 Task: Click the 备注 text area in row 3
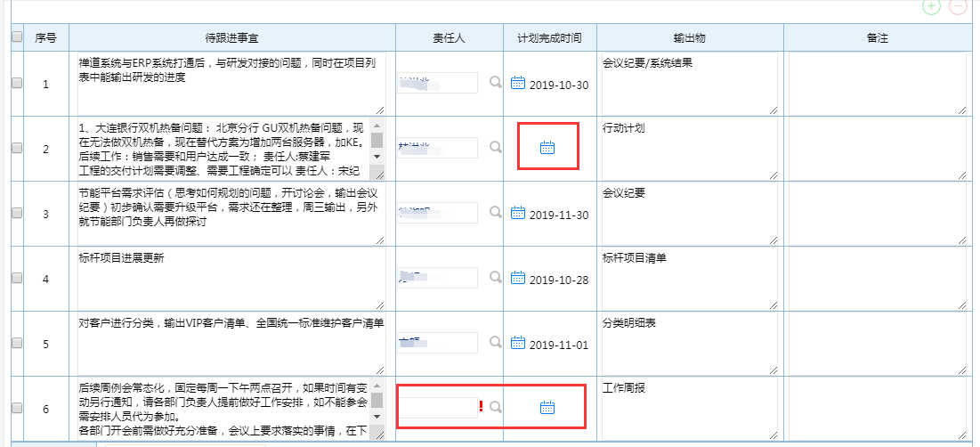click(x=877, y=213)
